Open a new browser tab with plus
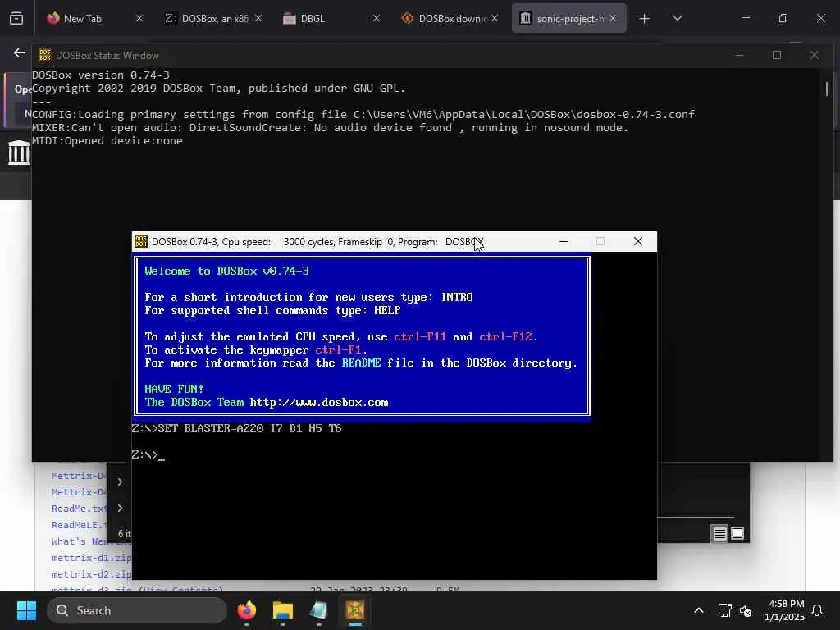Image resolution: width=840 pixels, height=630 pixels. point(645,19)
